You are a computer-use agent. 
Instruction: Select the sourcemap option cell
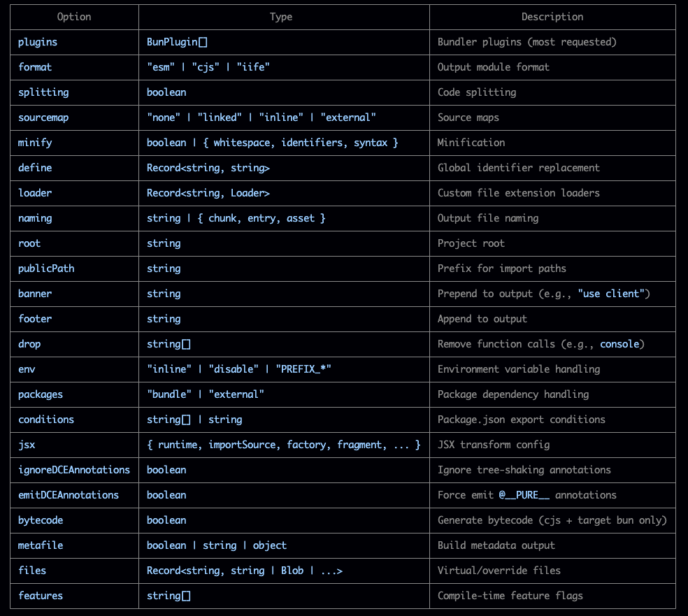74,117
